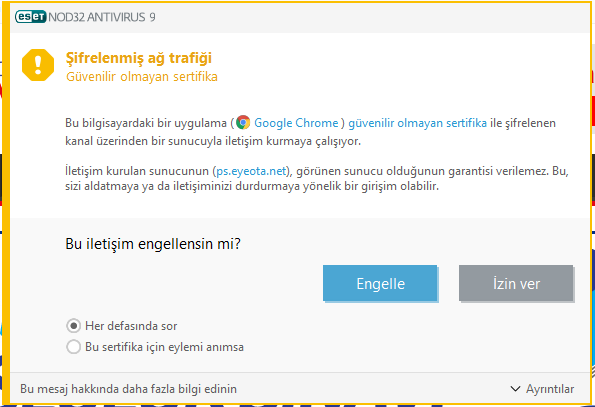Select the 'Her defasında sor' radio button
This screenshot has width=595, height=407.
click(74, 326)
